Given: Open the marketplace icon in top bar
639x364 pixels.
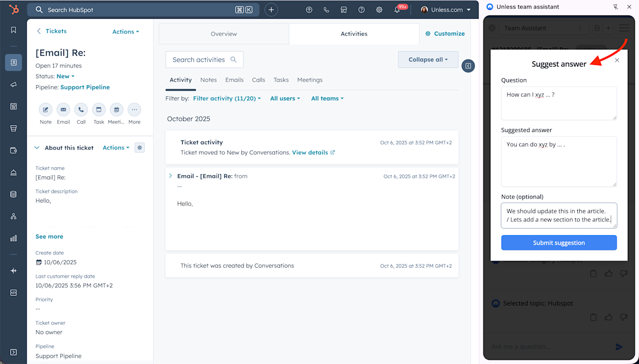Looking at the screenshot, I should 344,10.
